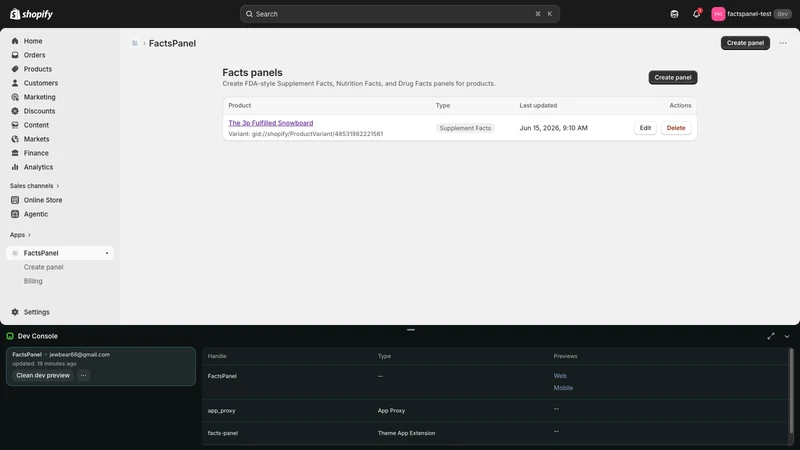
Task: Expand Dev Console to full screen
Action: [770, 336]
